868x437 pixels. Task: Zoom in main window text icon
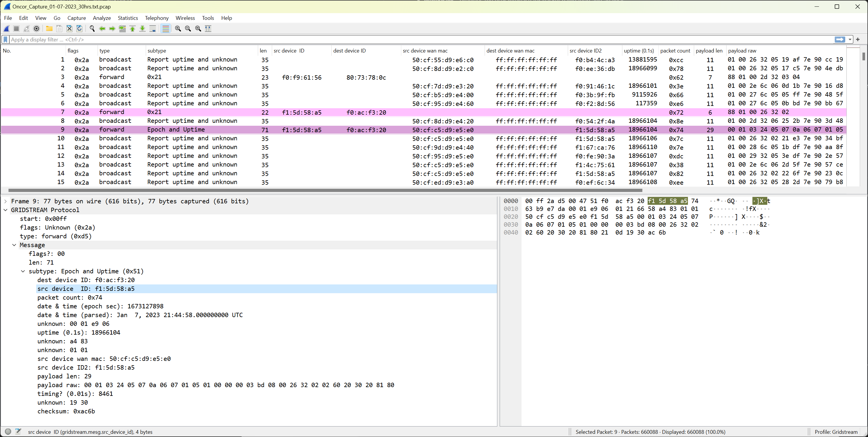[178, 29]
